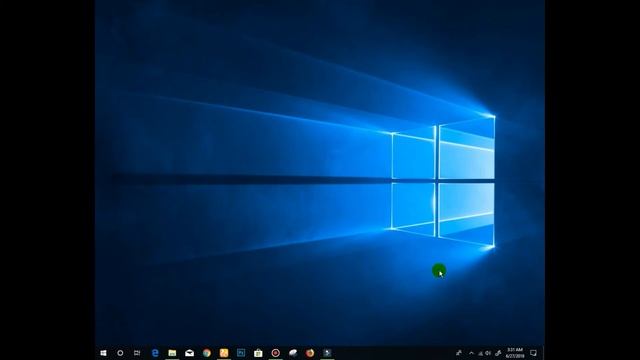Open the clock and date calendar
Viewport: 640px width, 360px height.
pyautogui.click(x=515, y=353)
